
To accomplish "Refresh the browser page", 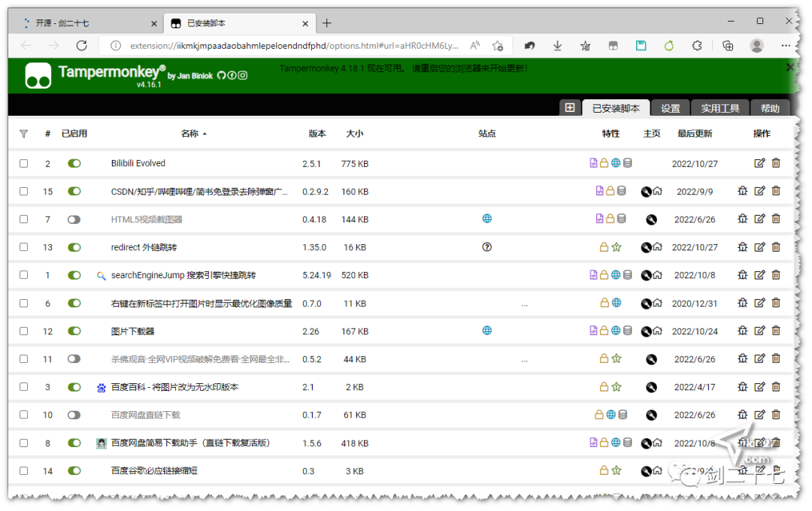I will [x=81, y=46].
